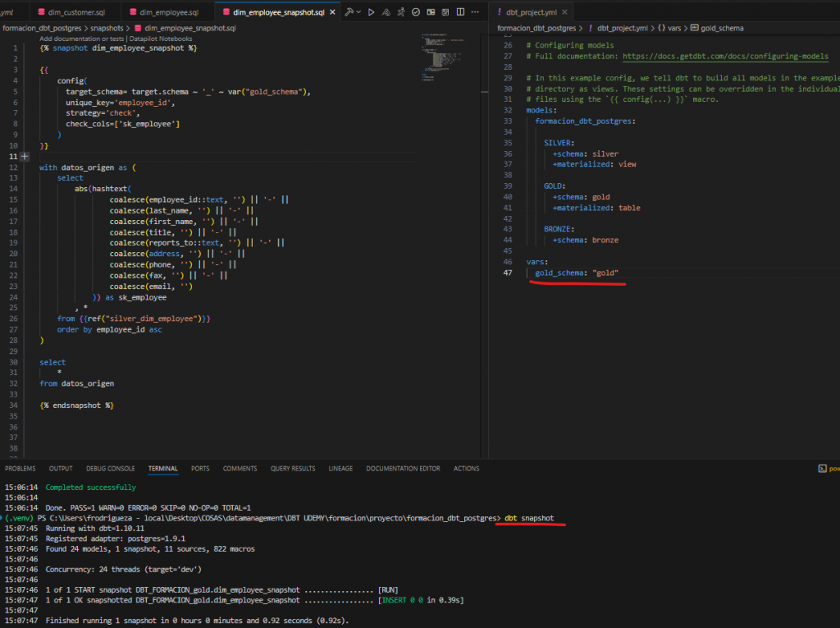Show the QUERY RESULTS panel
This screenshot has height=628, width=840.
point(293,469)
